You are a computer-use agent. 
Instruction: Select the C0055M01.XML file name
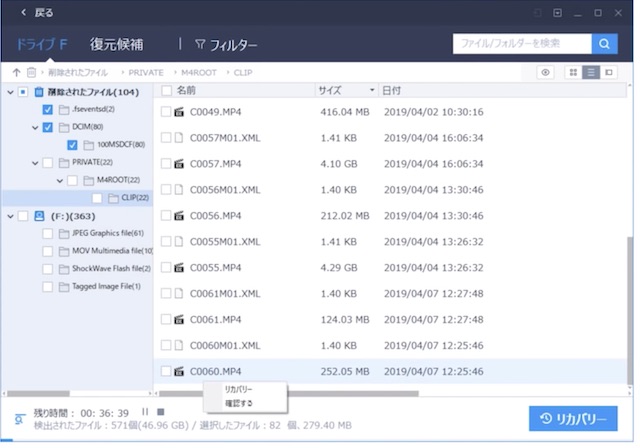225,242
